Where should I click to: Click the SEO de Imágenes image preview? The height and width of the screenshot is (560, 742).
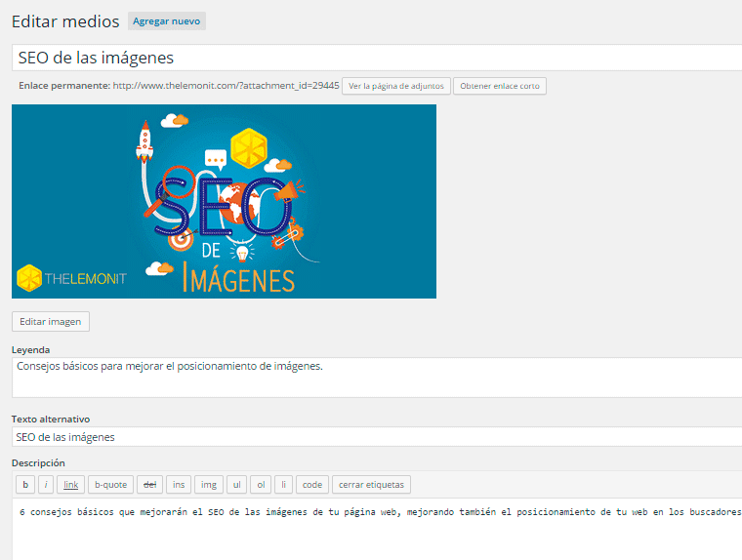point(224,201)
